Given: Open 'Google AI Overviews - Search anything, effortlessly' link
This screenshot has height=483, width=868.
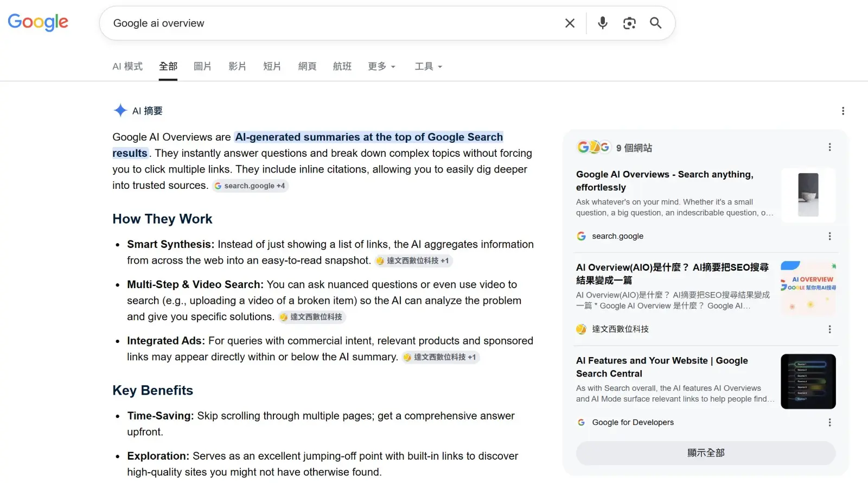Looking at the screenshot, I should (x=665, y=181).
